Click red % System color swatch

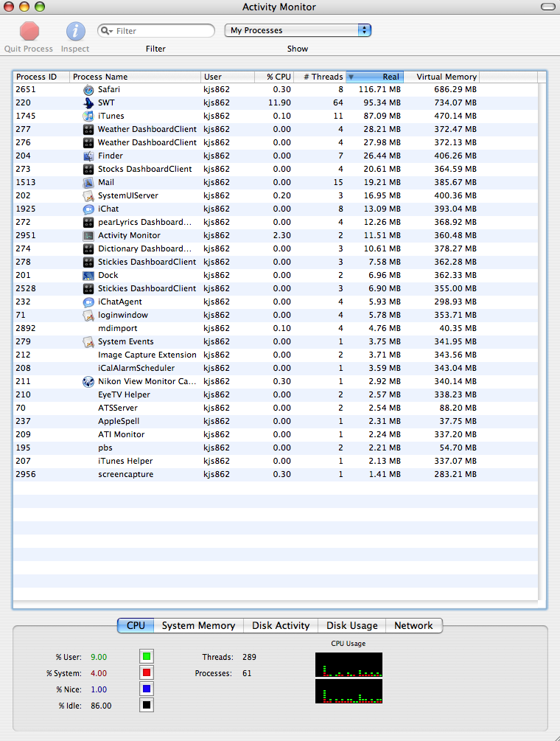click(x=147, y=672)
